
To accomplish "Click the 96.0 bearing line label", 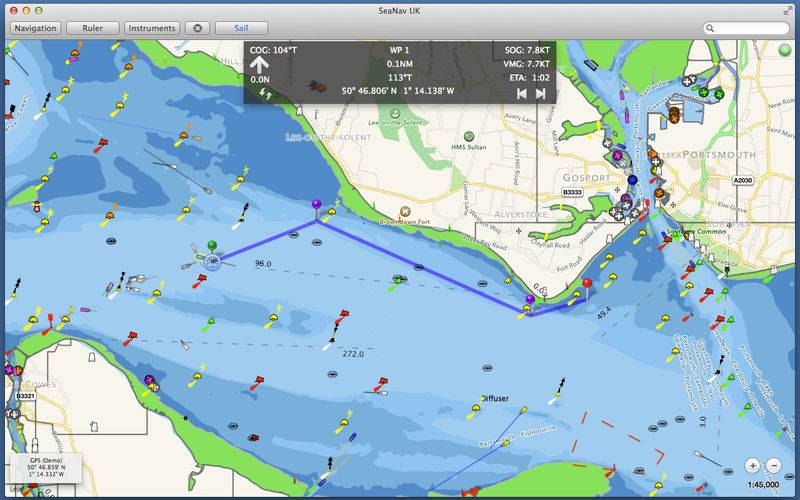I will [x=263, y=263].
